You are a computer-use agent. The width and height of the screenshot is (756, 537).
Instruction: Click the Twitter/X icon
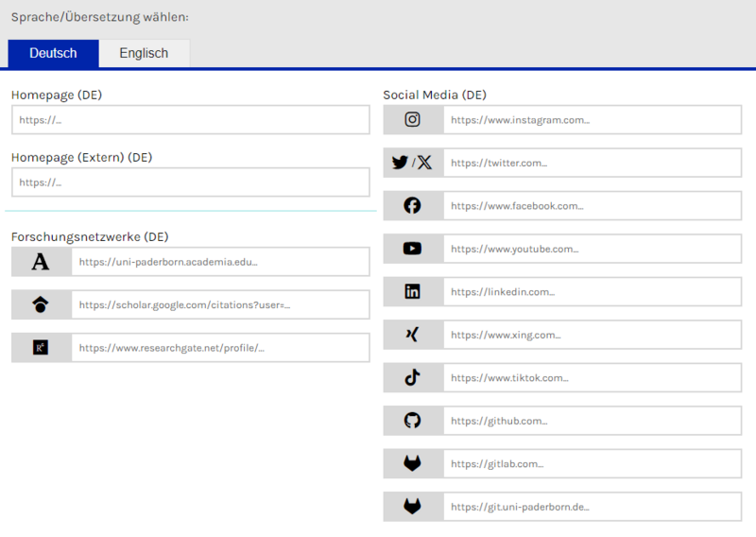coord(412,163)
